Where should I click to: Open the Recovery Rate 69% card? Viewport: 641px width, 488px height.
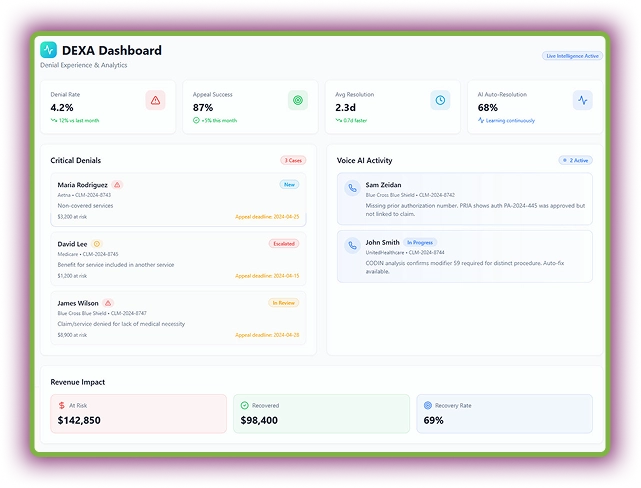504,413
